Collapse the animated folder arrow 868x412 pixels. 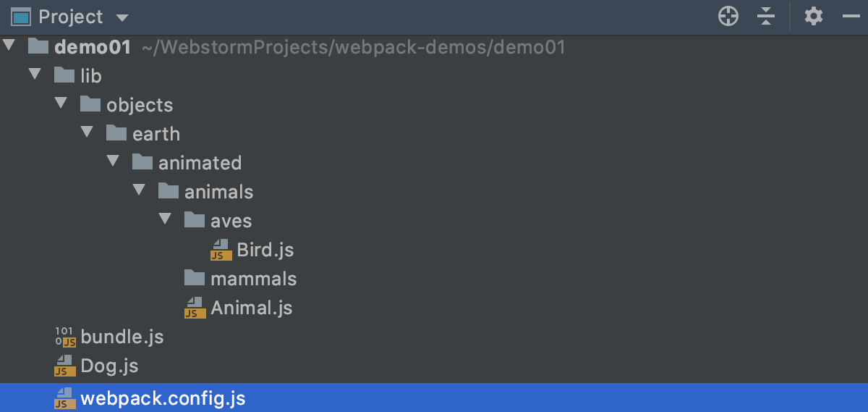[x=113, y=162]
